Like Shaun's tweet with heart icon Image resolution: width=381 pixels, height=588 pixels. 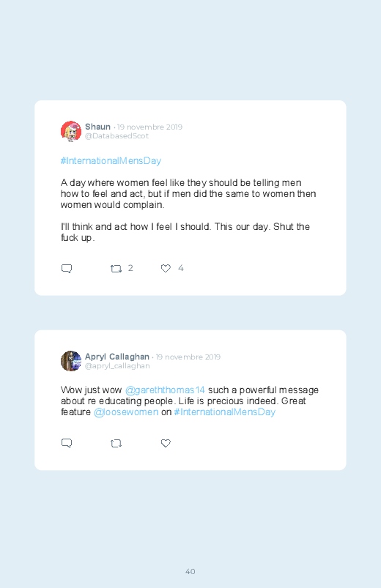point(166,268)
